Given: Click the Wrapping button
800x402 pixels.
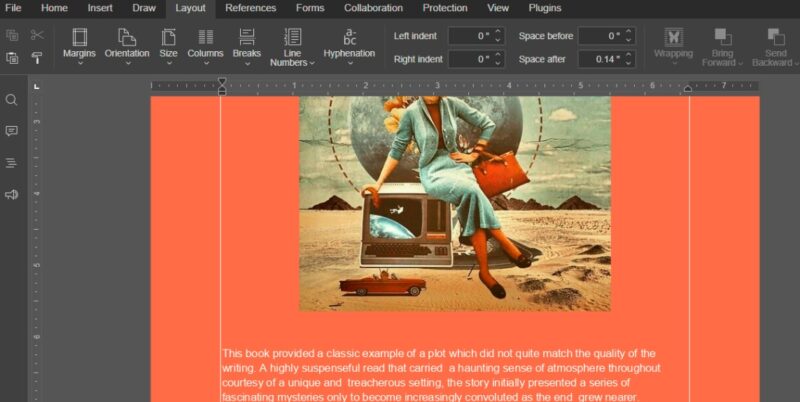Looking at the screenshot, I should tap(673, 47).
